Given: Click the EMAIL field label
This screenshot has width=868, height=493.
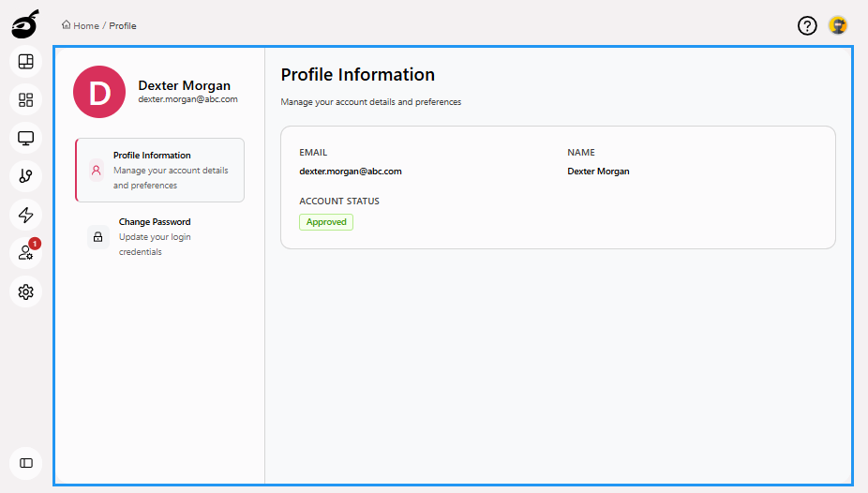Looking at the screenshot, I should click(x=313, y=152).
